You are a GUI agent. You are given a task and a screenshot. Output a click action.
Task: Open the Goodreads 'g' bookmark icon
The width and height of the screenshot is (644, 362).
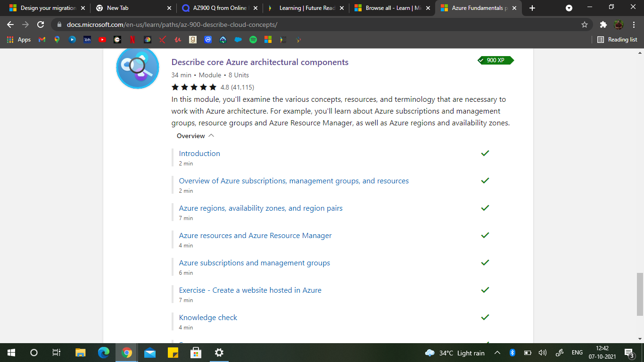192,40
